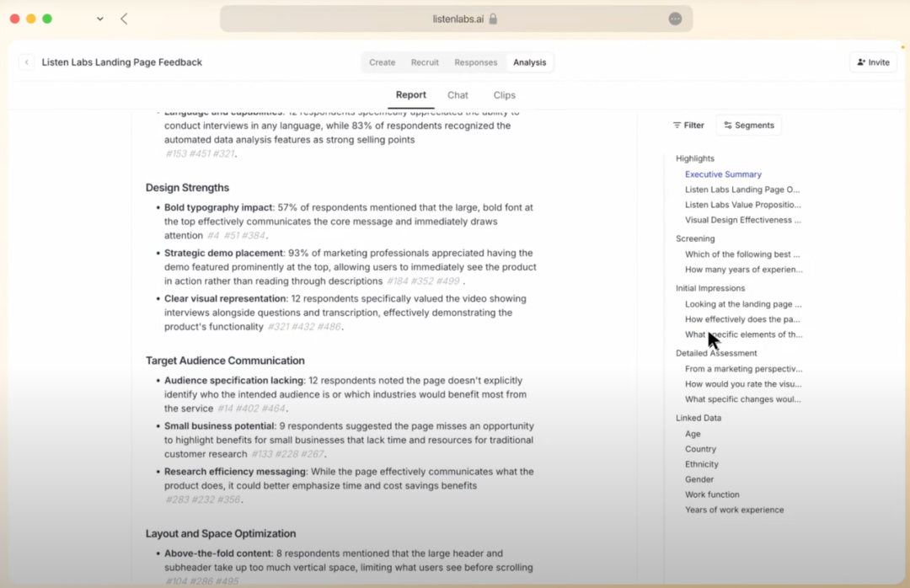Select the Country linked data item
Viewport: 910px width, 588px height.
pyautogui.click(x=700, y=449)
